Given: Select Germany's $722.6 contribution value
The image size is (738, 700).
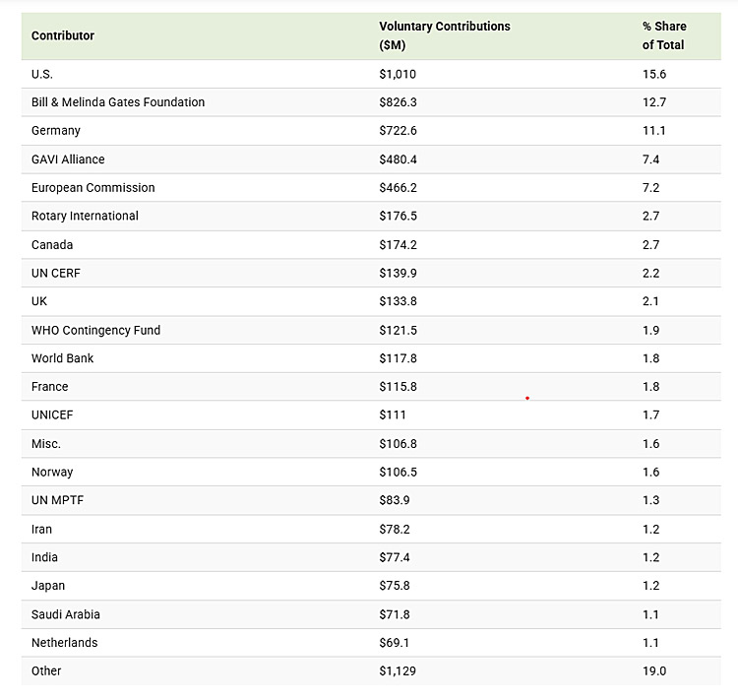Looking at the screenshot, I should pyautogui.click(x=398, y=131).
